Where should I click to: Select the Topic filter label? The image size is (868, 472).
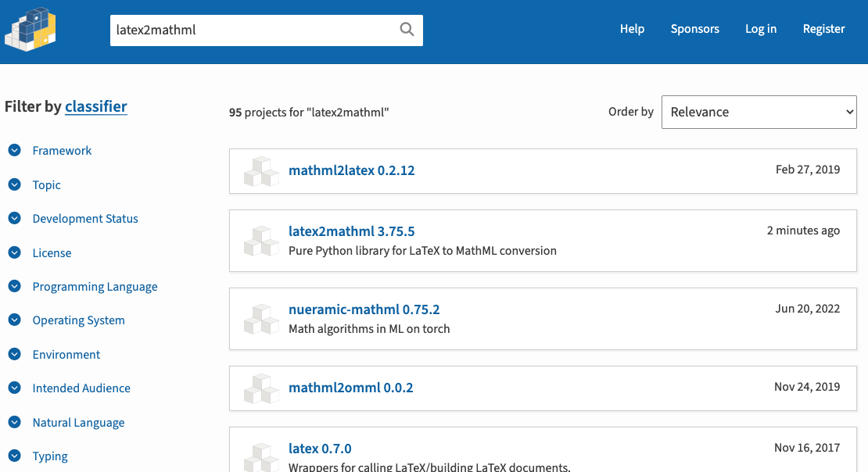tap(46, 185)
